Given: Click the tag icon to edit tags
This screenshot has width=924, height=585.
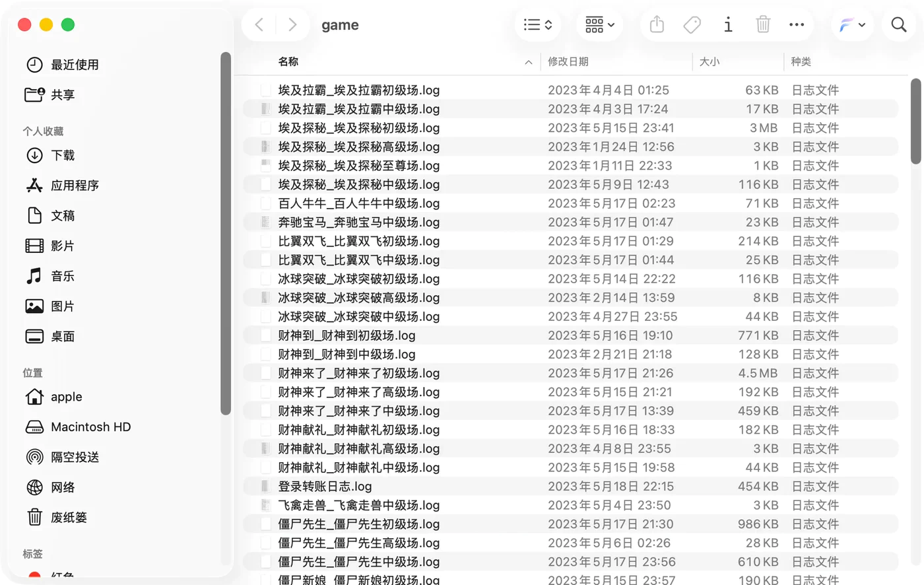Looking at the screenshot, I should (692, 25).
